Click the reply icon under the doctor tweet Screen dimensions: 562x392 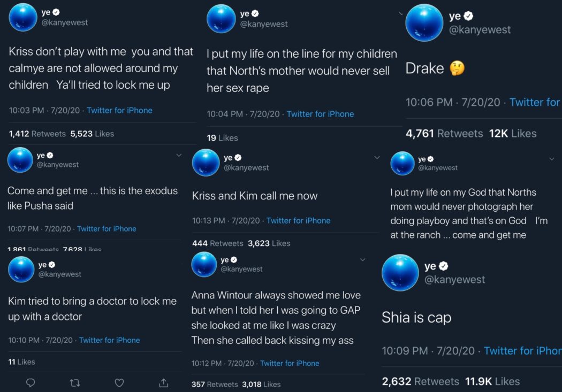31,382
